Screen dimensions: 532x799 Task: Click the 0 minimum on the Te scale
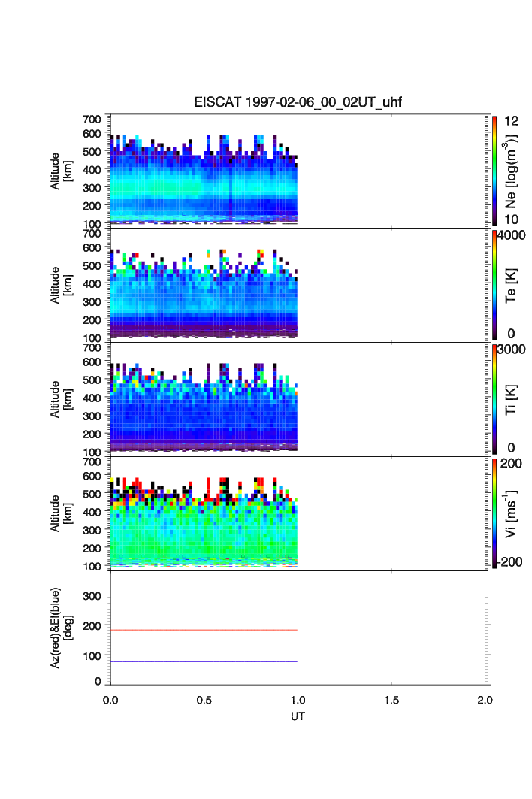coord(511,334)
